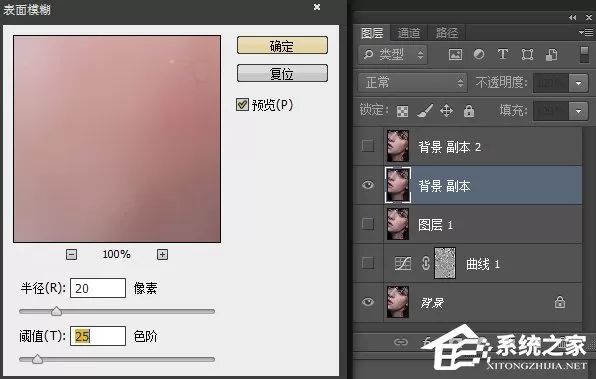Switch to the 路径 tab
The height and width of the screenshot is (379, 596).
click(447, 33)
